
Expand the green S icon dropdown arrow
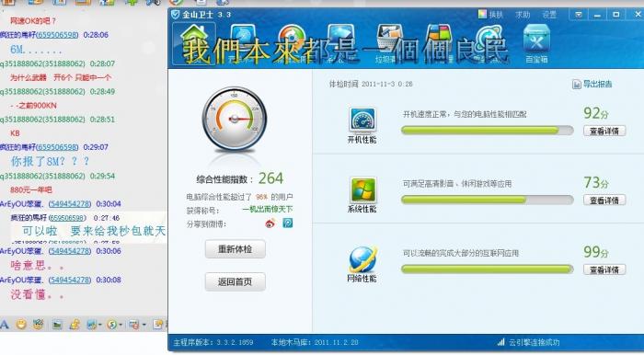tap(121, 325)
